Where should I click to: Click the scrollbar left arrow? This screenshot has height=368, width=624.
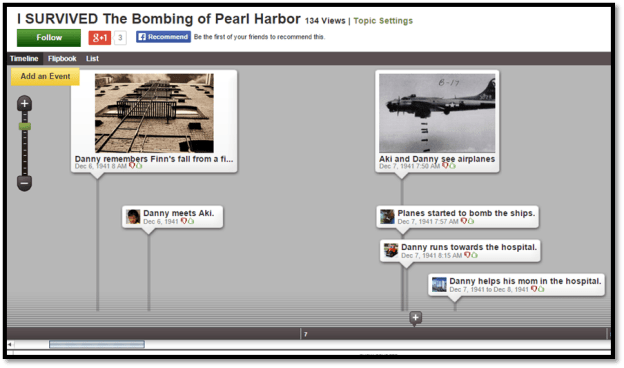[x=10, y=344]
